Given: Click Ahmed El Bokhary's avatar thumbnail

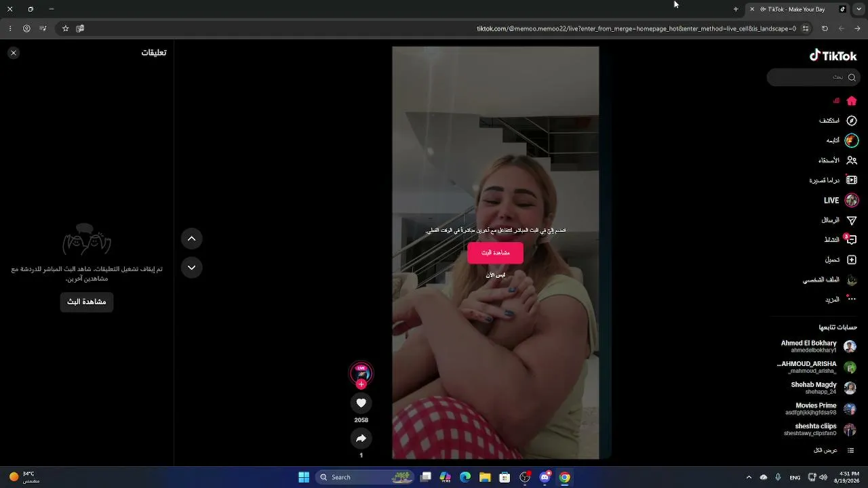Looking at the screenshot, I should [850, 346].
